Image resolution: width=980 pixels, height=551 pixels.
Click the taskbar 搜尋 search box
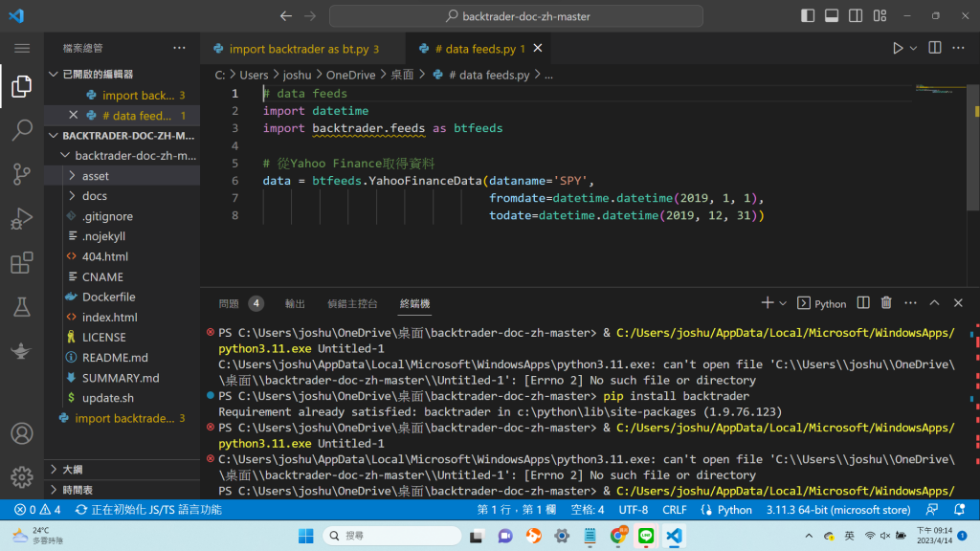click(391, 536)
